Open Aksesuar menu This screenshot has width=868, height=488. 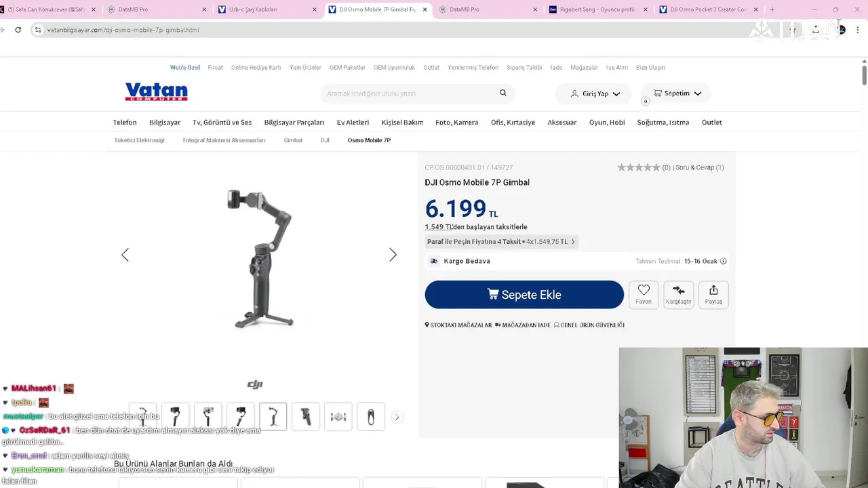coord(562,123)
